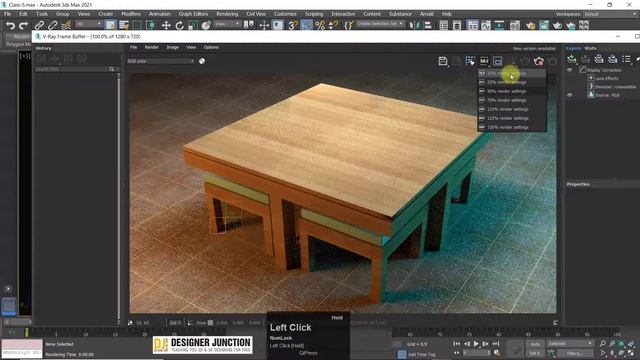Select 50% render settings option
The width and height of the screenshot is (640, 360).
[x=512, y=91]
